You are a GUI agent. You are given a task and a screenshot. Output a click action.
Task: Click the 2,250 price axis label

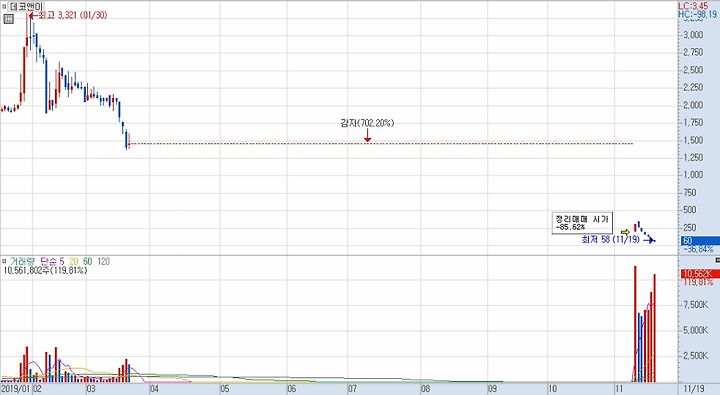click(x=693, y=87)
